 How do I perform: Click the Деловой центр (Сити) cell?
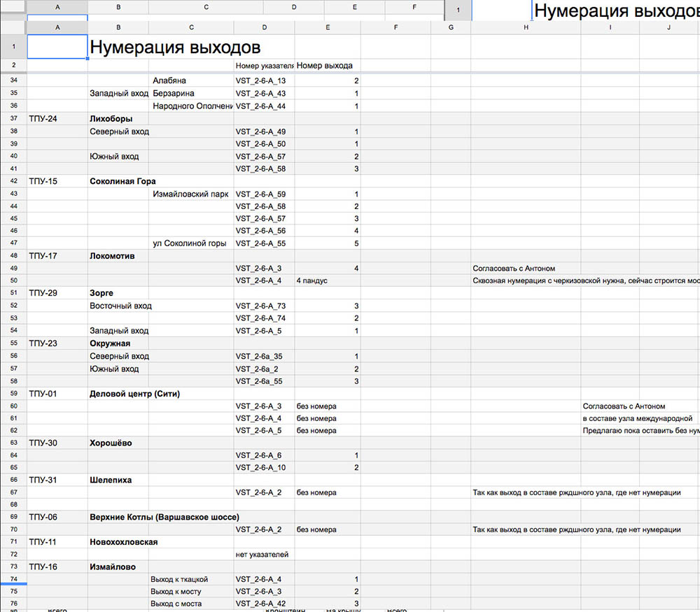click(134, 394)
